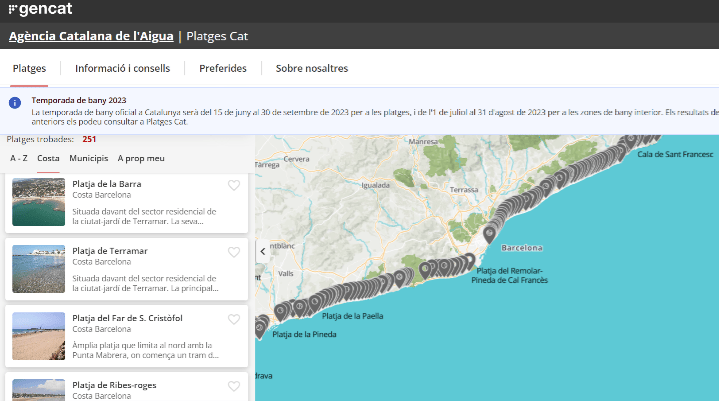
Task: Favorite Platja de la Barra heart
Action: [x=234, y=185]
